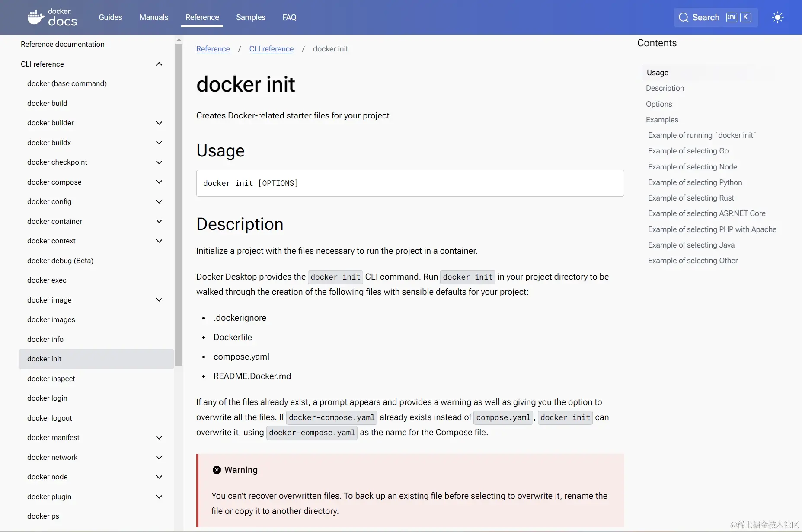Go to Example of selecting Node

tap(693, 167)
